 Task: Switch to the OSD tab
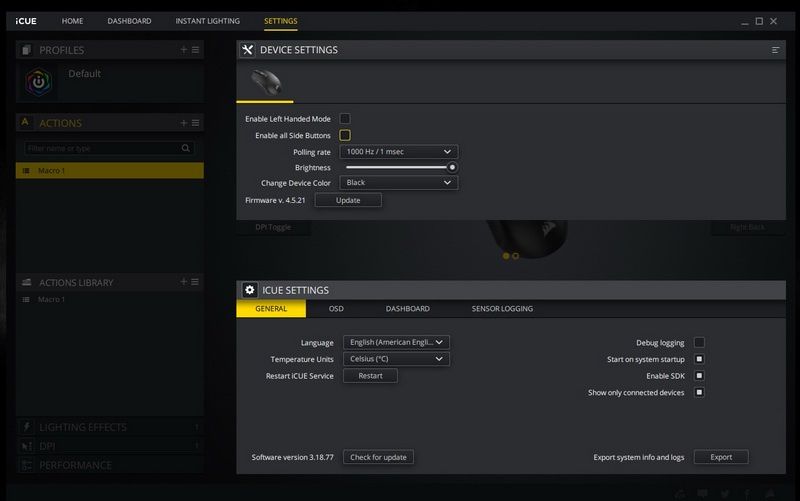(336, 309)
